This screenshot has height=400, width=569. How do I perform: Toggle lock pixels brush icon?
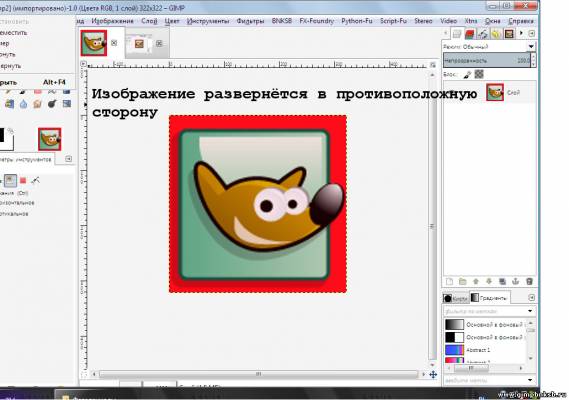(467, 74)
